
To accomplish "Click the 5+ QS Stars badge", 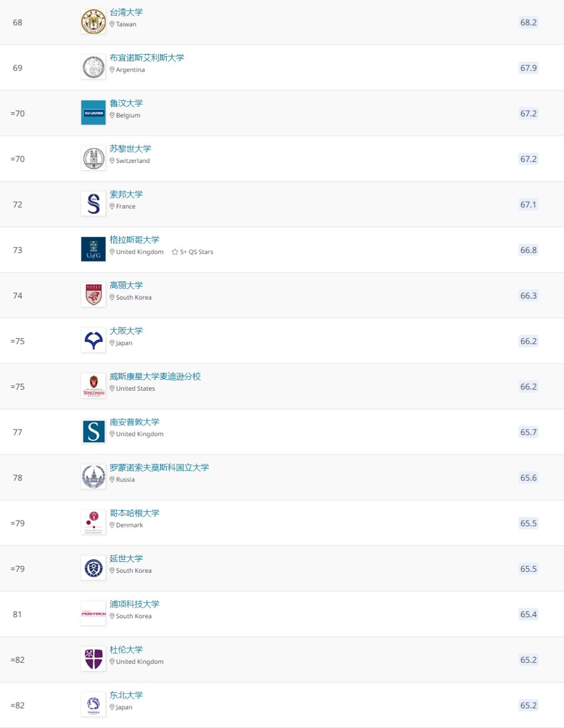I will [192, 252].
